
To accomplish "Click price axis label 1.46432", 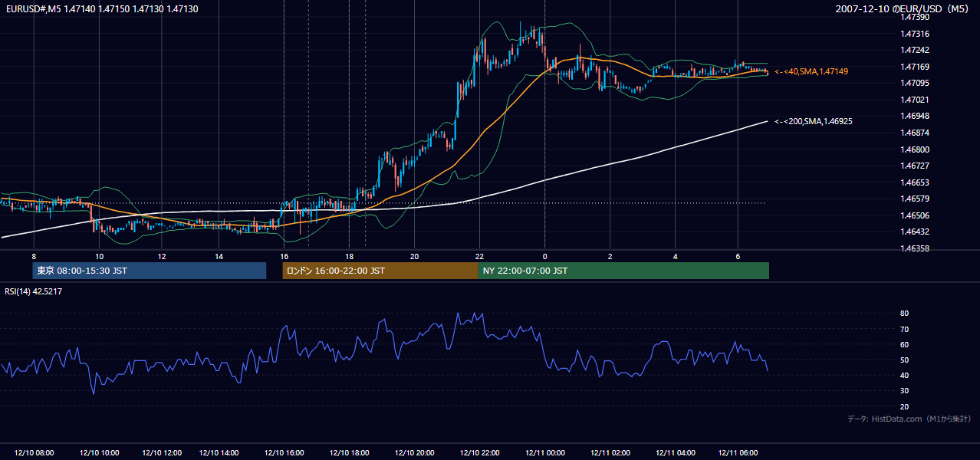I will tap(915, 232).
